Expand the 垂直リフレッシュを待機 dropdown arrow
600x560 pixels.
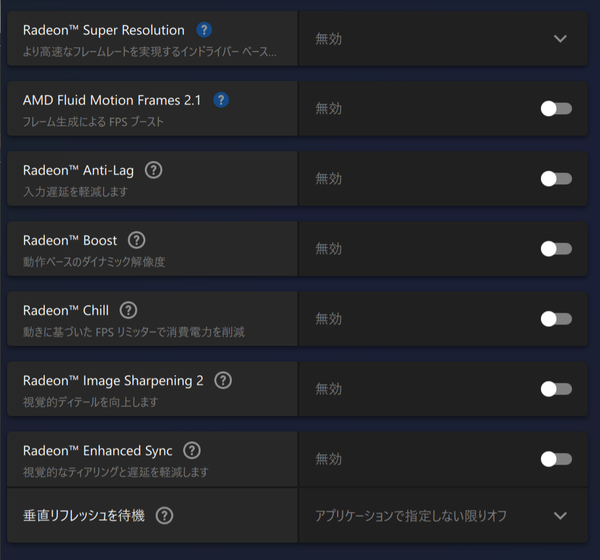pos(560,516)
